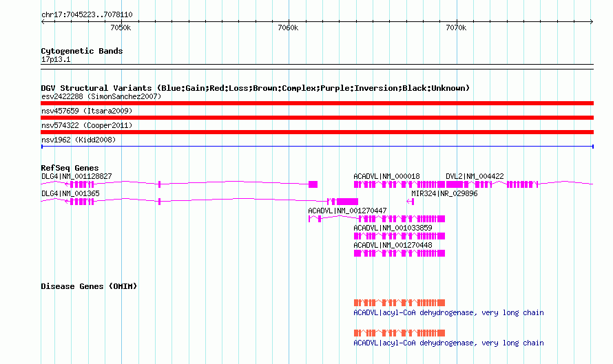This screenshot has height=364, width=613.
Task: Select the 17p13.1 band label
Action: 56,59
